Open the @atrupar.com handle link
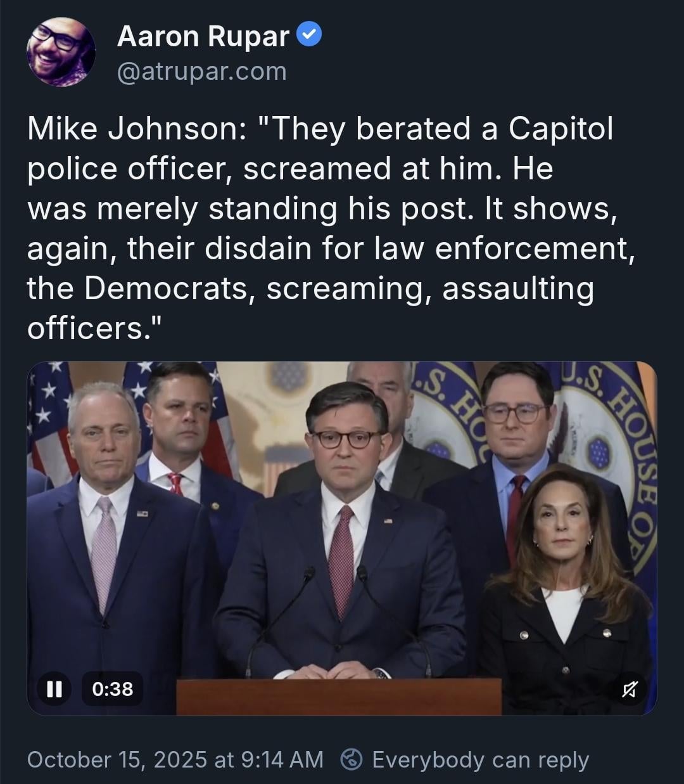Screen dimensions: 684x784 click(x=201, y=72)
